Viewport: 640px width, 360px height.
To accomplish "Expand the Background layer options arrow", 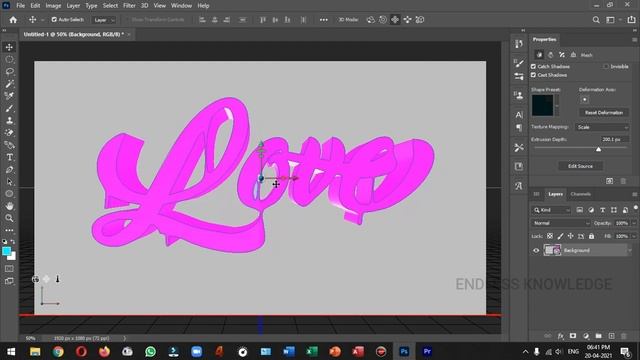I will (630, 250).
